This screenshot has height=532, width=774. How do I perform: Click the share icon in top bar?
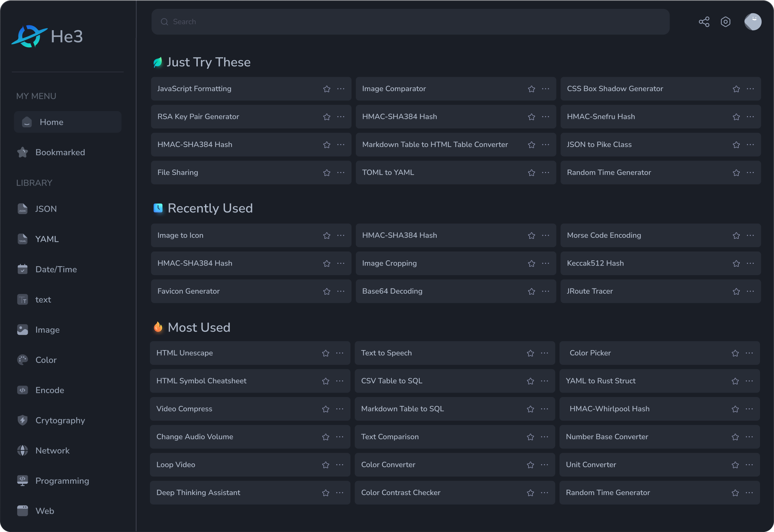[704, 22]
